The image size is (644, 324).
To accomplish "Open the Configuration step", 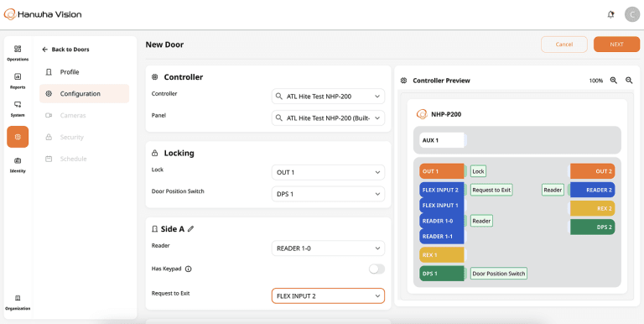I will pos(84,94).
